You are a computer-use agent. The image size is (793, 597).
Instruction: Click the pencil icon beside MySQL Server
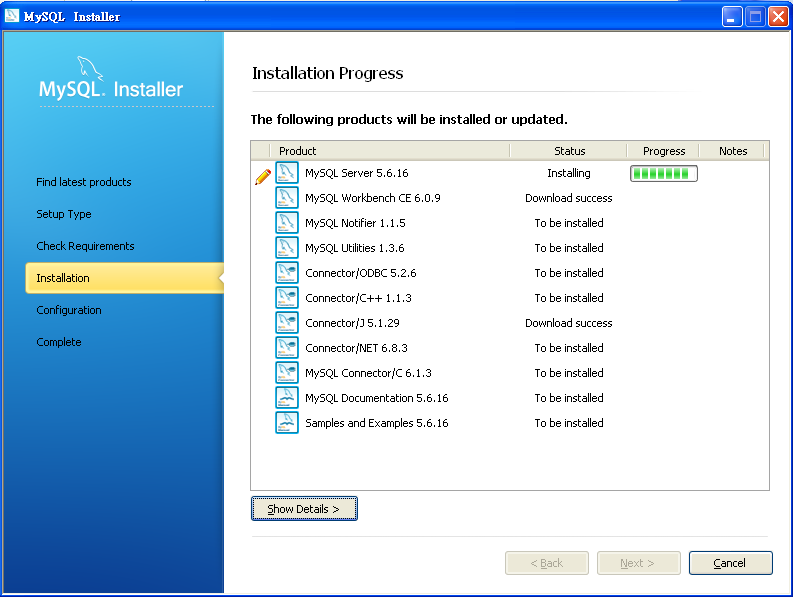pos(263,177)
